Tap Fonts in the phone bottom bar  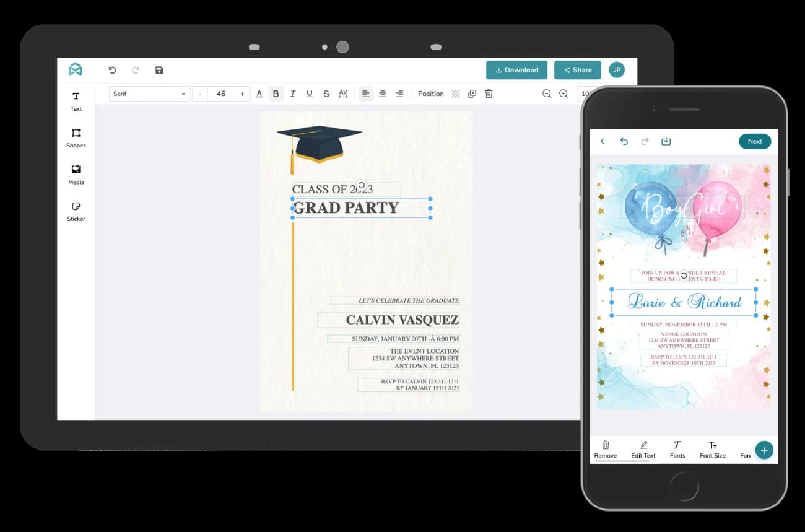point(677,449)
